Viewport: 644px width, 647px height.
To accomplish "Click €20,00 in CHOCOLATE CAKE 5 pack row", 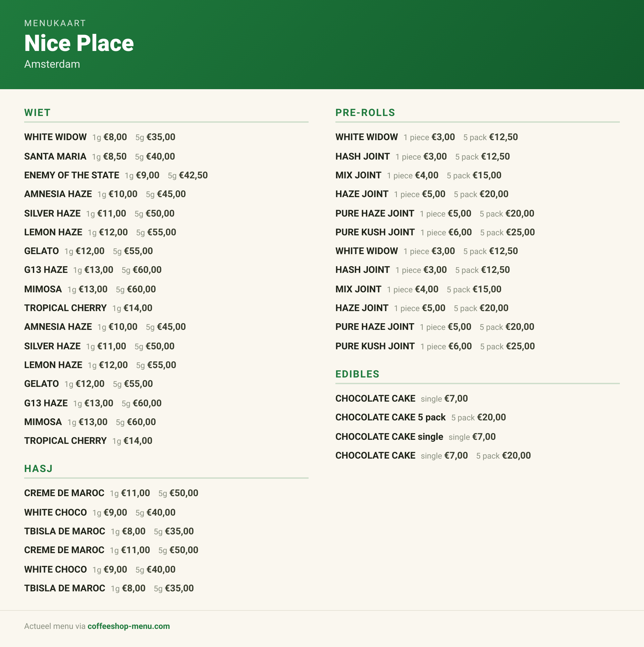I will coord(491,417).
